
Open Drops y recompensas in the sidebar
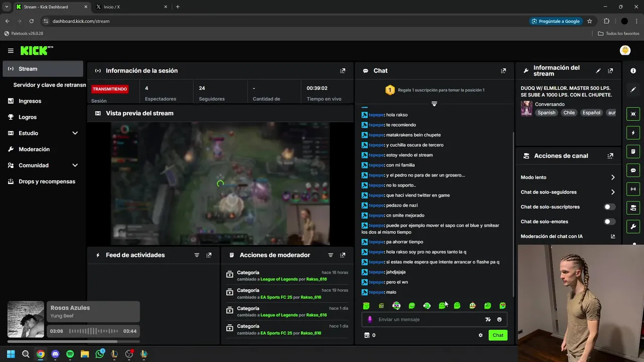[x=43, y=182]
